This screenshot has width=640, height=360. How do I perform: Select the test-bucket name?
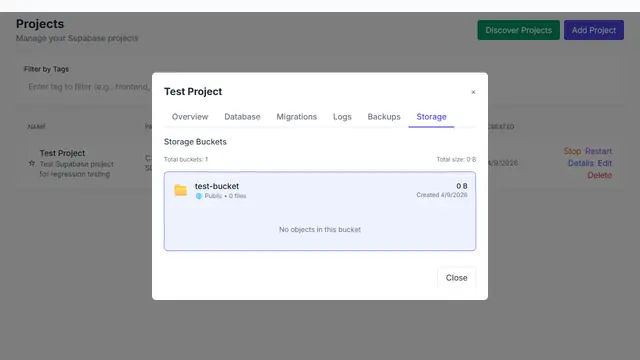pos(217,186)
